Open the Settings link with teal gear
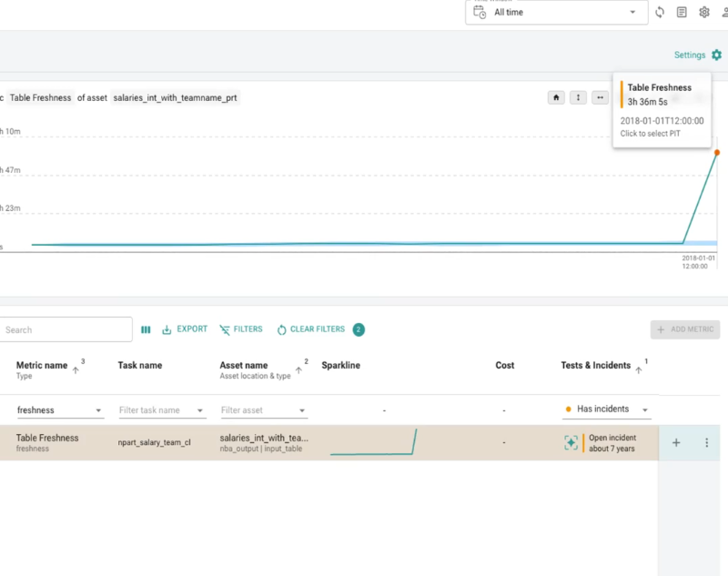 (x=698, y=55)
